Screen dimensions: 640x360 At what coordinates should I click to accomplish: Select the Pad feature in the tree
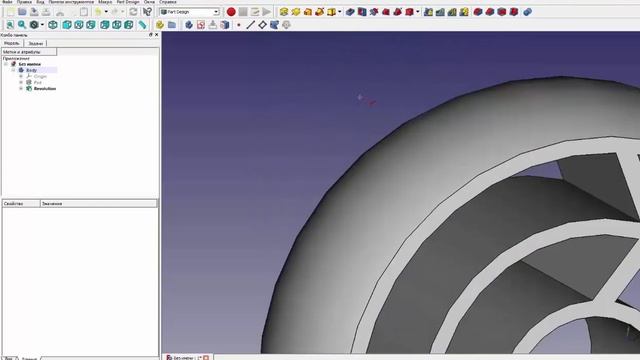point(38,82)
